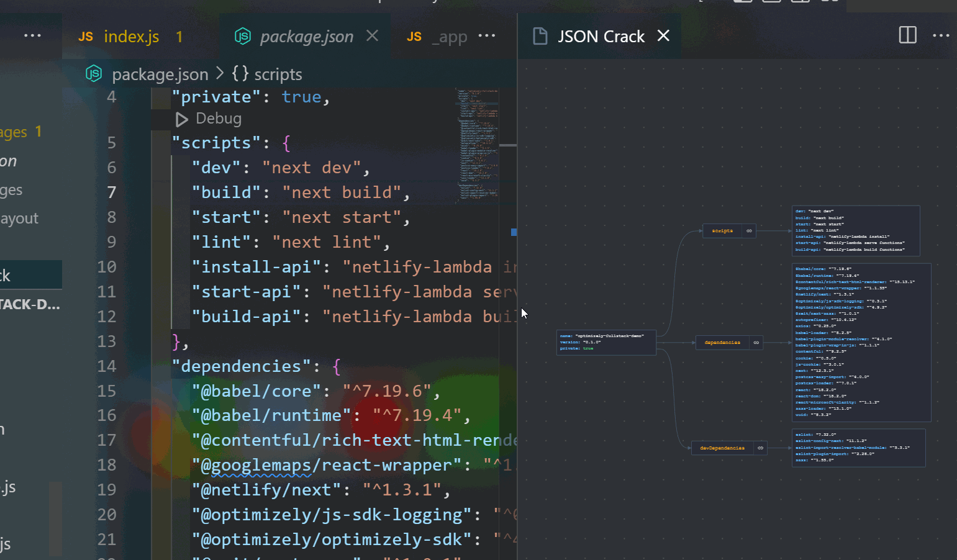Click the Node.js icon on package.json tab
This screenshot has height=560, width=957.
point(243,36)
